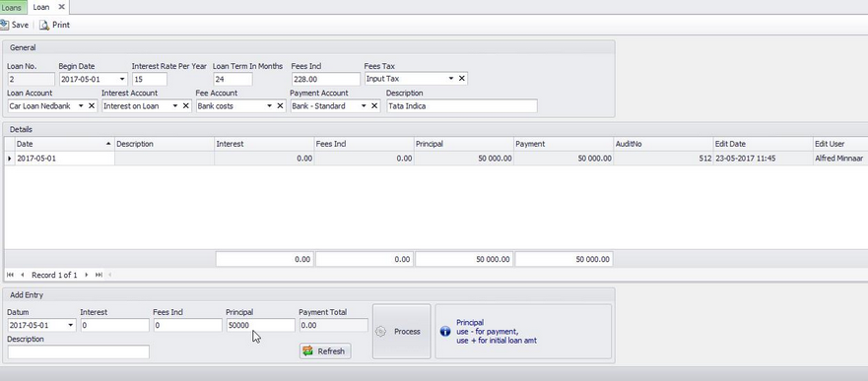Click the Interest field in Add Entry

click(114, 325)
